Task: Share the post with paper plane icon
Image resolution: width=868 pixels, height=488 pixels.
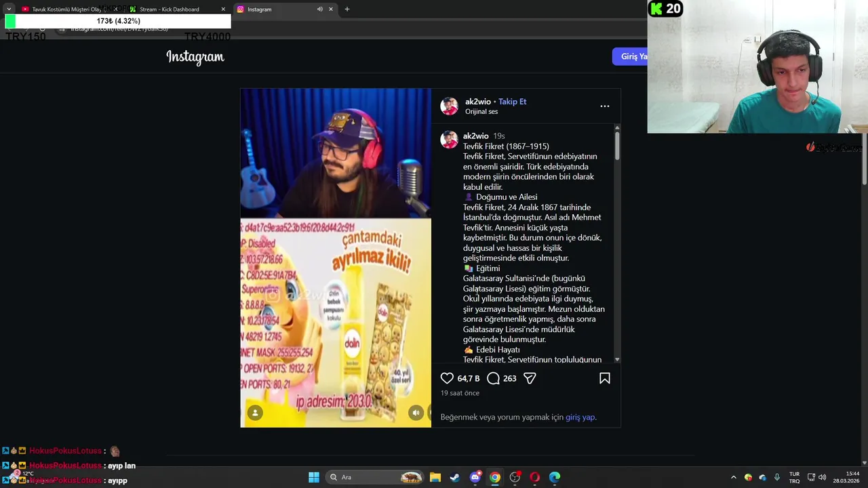Action: tap(530, 378)
